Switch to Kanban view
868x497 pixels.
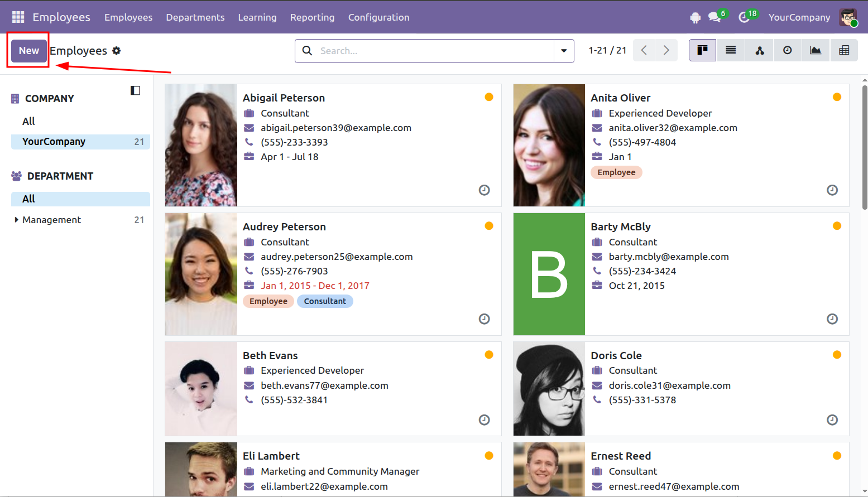coord(702,50)
